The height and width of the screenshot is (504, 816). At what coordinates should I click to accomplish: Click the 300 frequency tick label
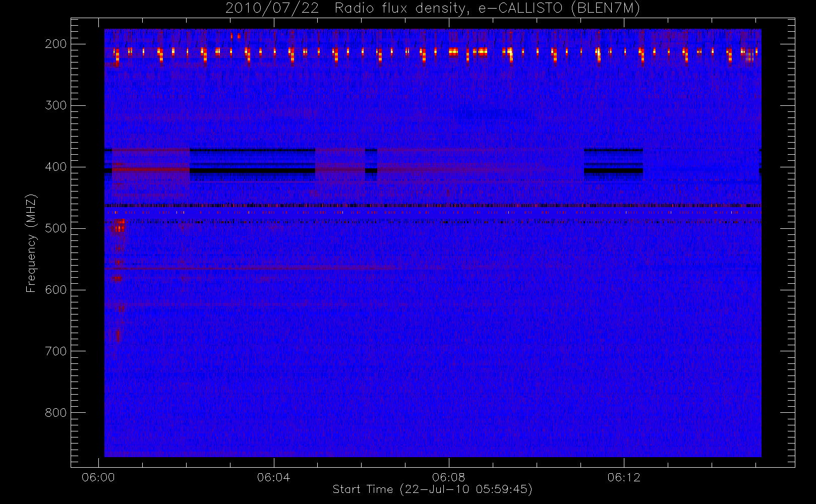tap(55, 105)
